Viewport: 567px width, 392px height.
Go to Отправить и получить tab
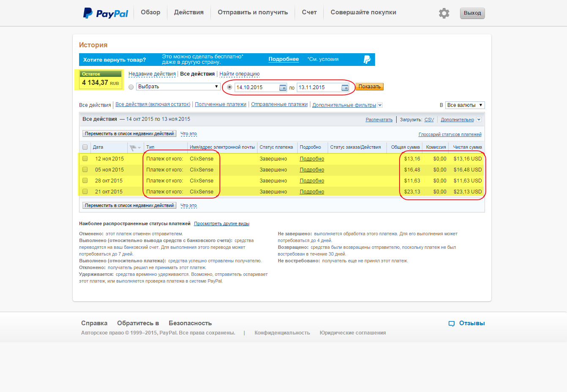pos(252,12)
